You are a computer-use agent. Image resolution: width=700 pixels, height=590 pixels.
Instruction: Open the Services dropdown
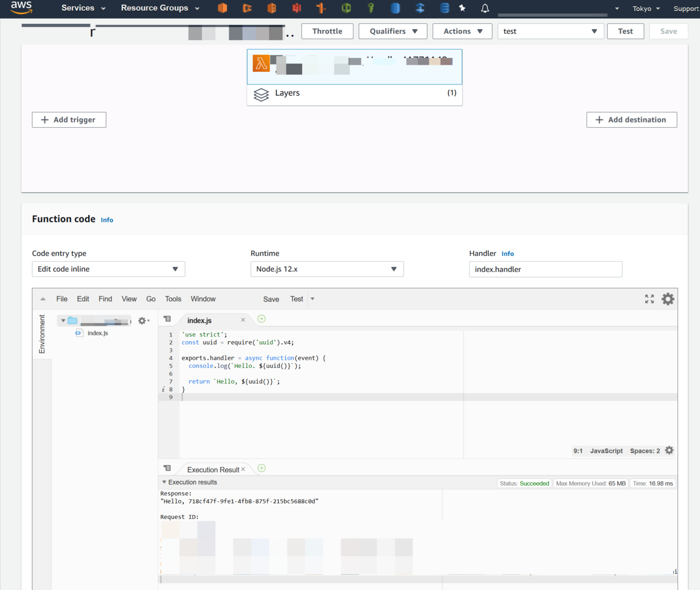[83, 8]
